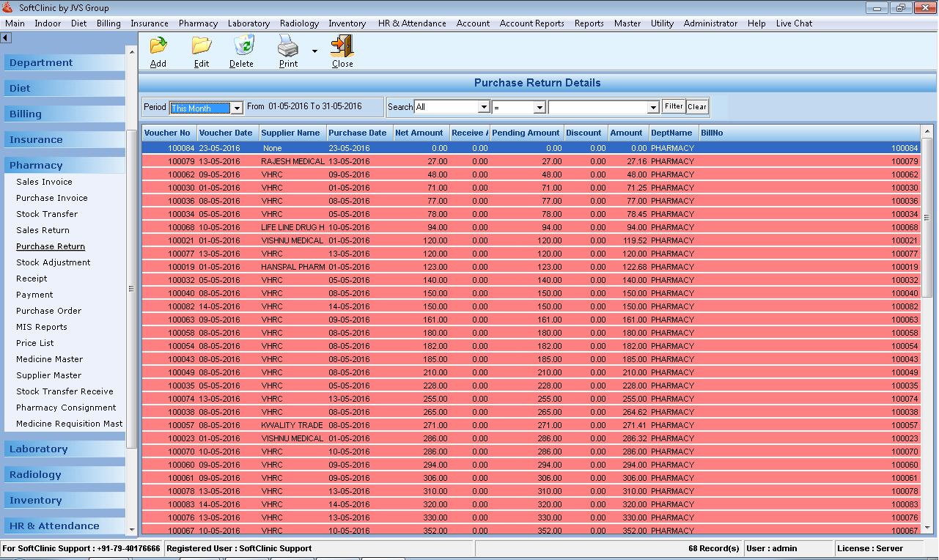
Task: Open the Account Reports menu
Action: click(x=531, y=23)
